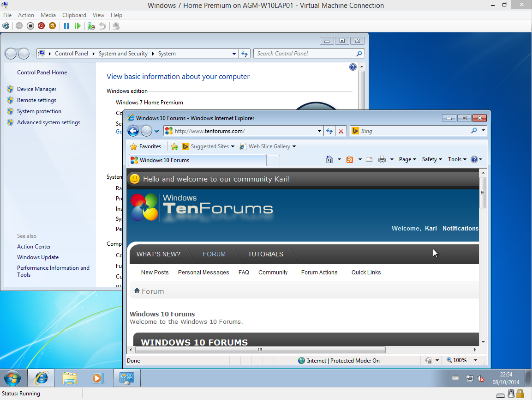Viewport: 532px width, 400px height.
Task: Open the Action menu
Action: pyautogui.click(x=26, y=15)
